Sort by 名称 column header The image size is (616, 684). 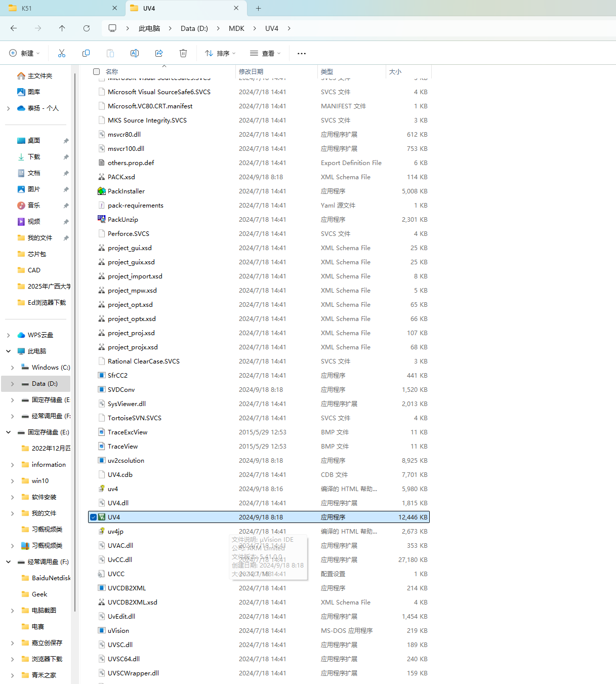112,71
